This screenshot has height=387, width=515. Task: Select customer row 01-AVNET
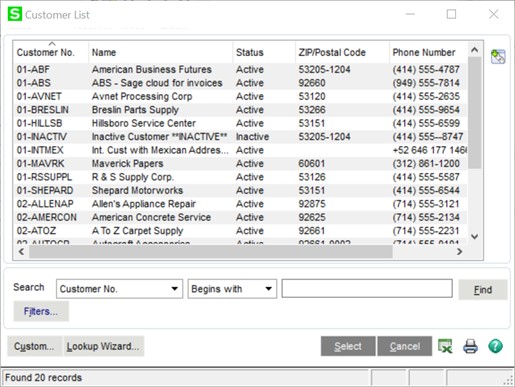(240, 96)
